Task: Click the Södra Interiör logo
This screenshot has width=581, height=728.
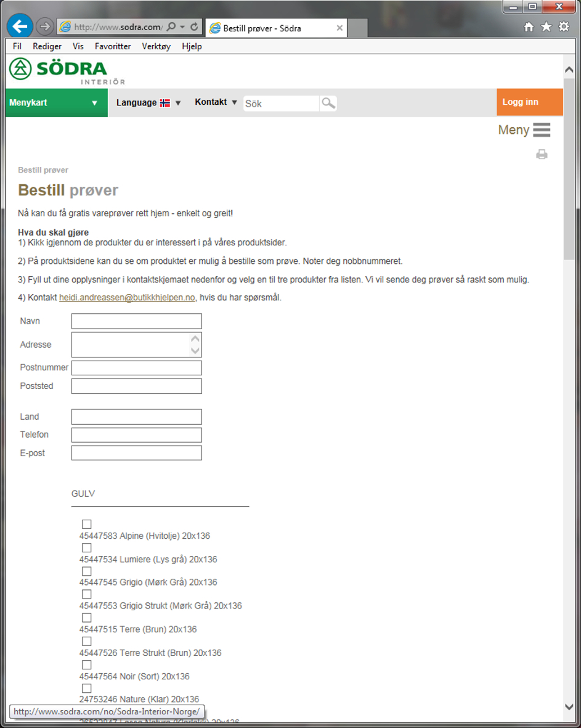Action: (67, 71)
